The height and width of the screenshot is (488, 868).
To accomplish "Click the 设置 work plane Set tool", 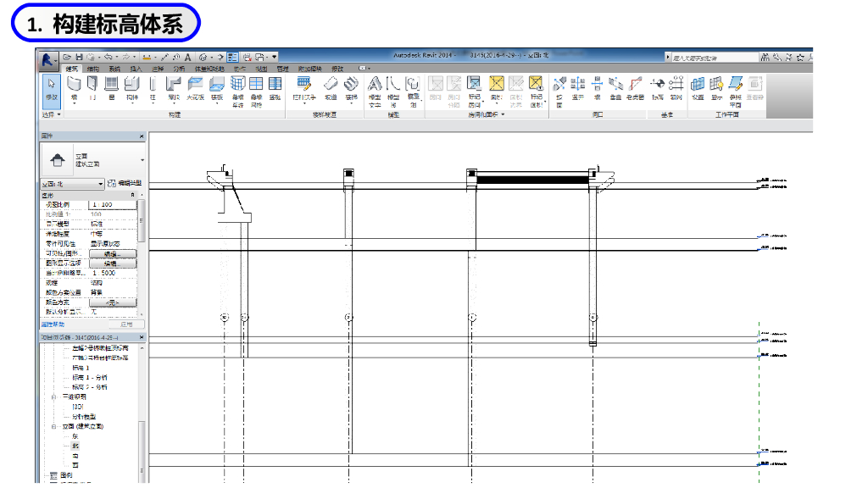I will (698, 88).
